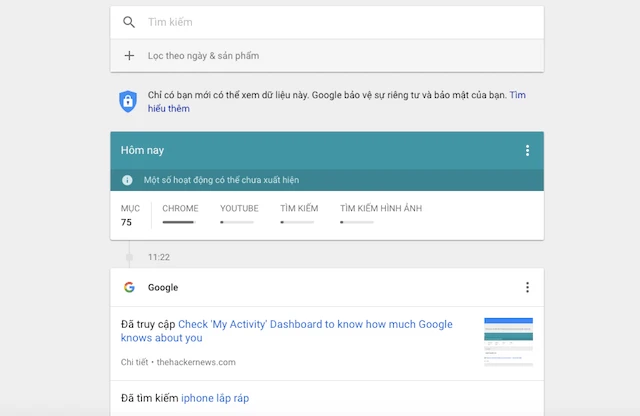Select the CHROME activity tab
This screenshot has width=640, height=416.
coord(180,208)
